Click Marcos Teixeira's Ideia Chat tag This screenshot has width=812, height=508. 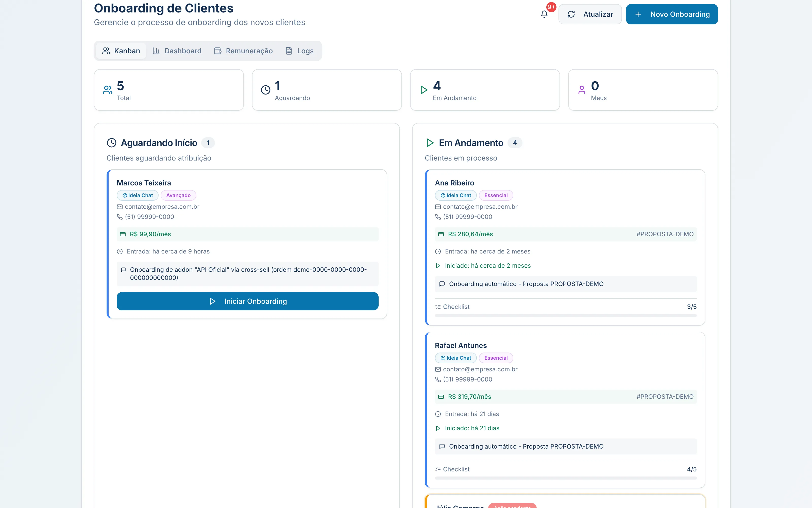[138, 195]
